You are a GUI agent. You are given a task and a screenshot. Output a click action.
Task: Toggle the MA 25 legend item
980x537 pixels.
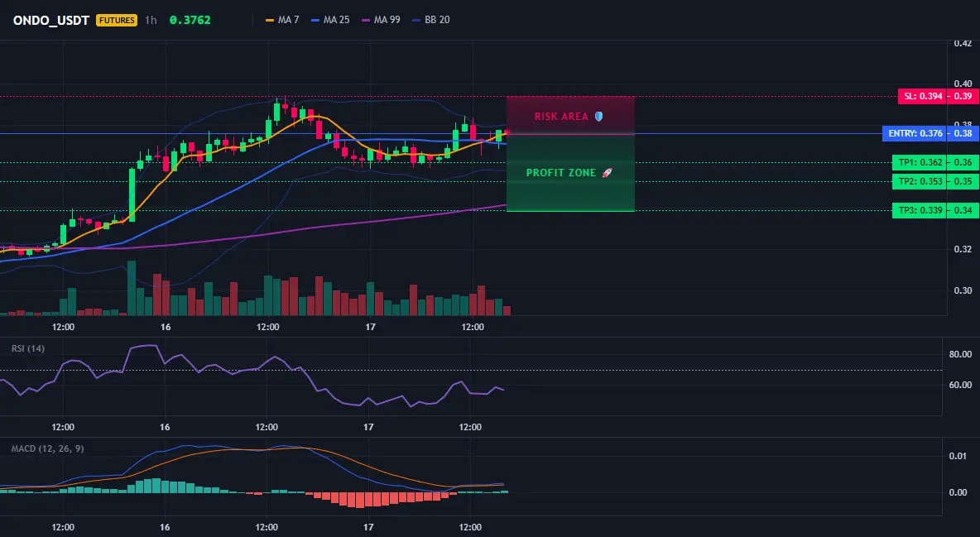pyautogui.click(x=330, y=20)
